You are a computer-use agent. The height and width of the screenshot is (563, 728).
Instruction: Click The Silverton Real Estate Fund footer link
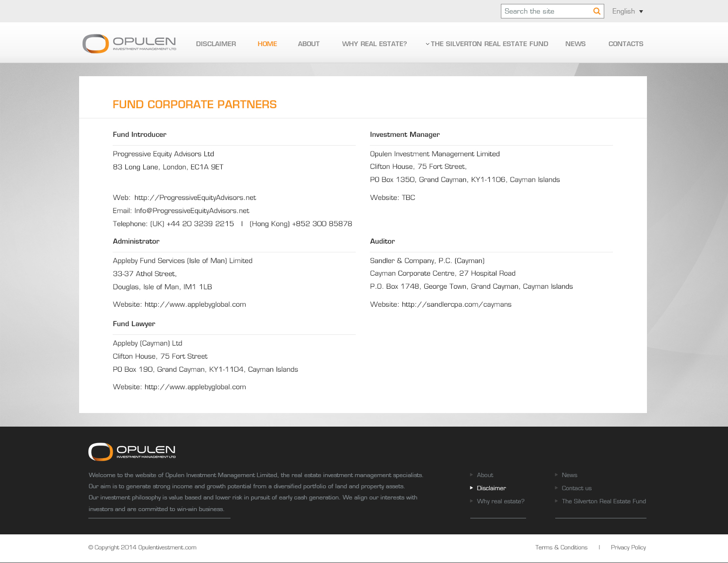coord(604,501)
